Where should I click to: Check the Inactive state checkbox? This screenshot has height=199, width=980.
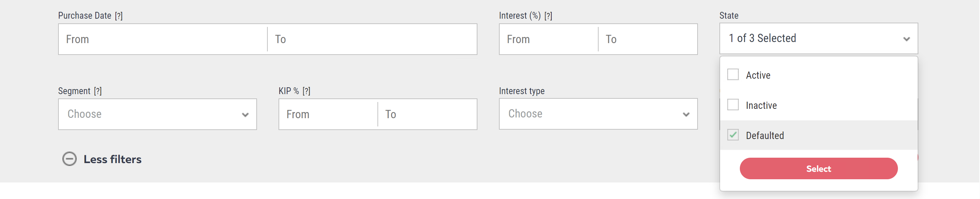point(733,105)
